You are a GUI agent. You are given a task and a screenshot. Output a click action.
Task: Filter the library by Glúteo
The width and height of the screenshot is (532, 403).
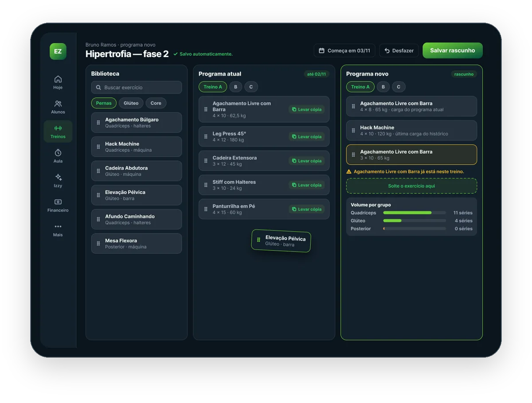[x=131, y=103]
